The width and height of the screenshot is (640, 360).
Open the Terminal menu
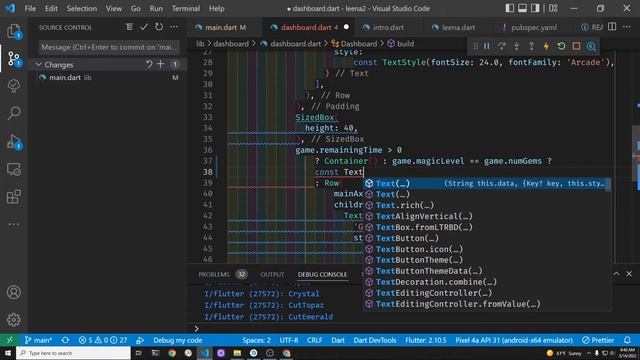(186, 8)
